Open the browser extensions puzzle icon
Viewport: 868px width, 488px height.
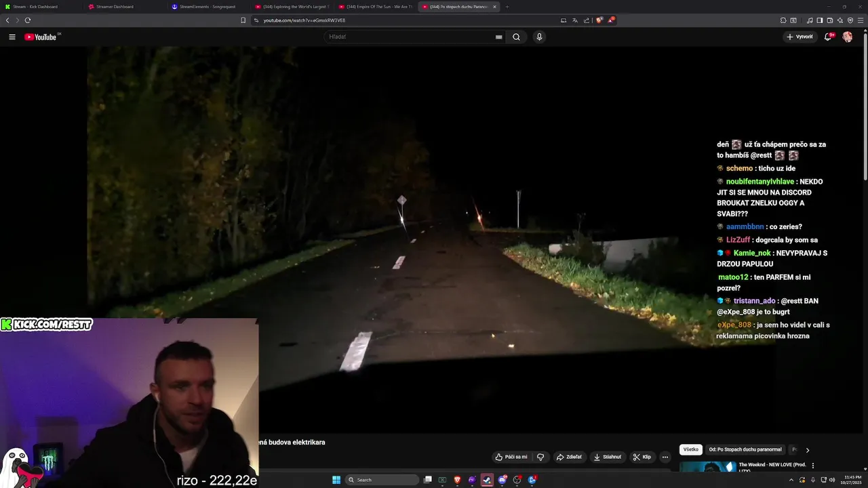coord(783,20)
